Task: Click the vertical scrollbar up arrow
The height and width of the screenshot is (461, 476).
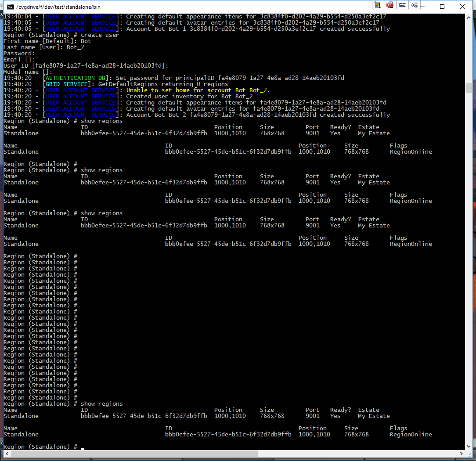Action: pyautogui.click(x=469, y=18)
